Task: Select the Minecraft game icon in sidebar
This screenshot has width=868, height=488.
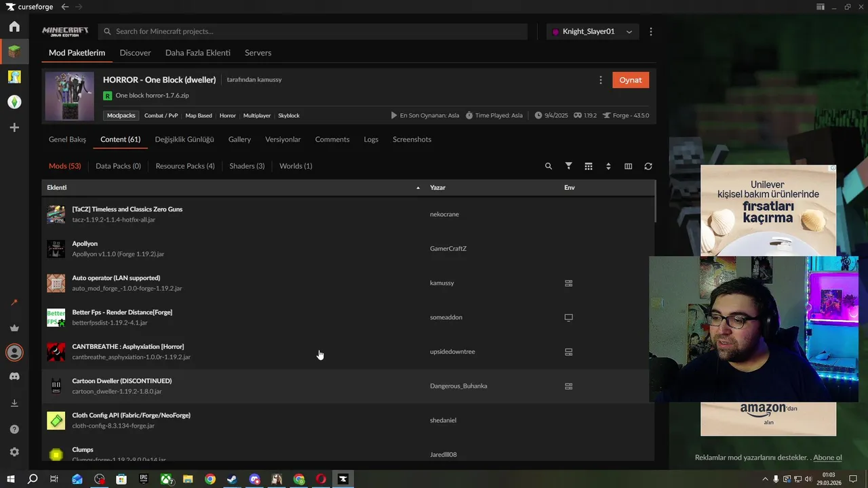Action: tap(14, 51)
